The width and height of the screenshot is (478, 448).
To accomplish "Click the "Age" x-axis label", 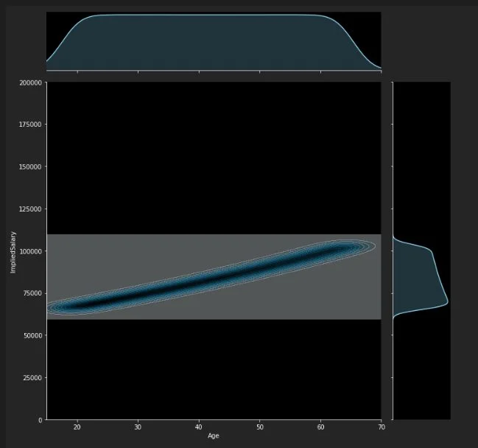I will coord(214,435).
